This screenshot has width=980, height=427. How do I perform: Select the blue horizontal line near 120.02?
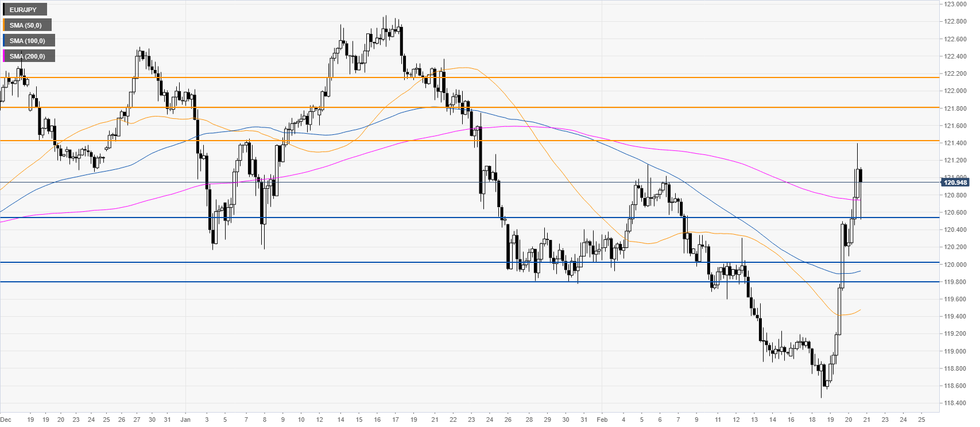(x=470, y=262)
